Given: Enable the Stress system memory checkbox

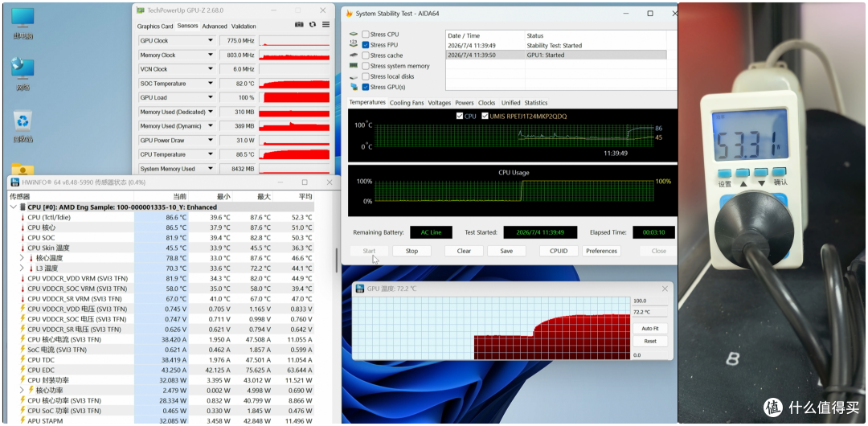Looking at the screenshot, I should (366, 66).
